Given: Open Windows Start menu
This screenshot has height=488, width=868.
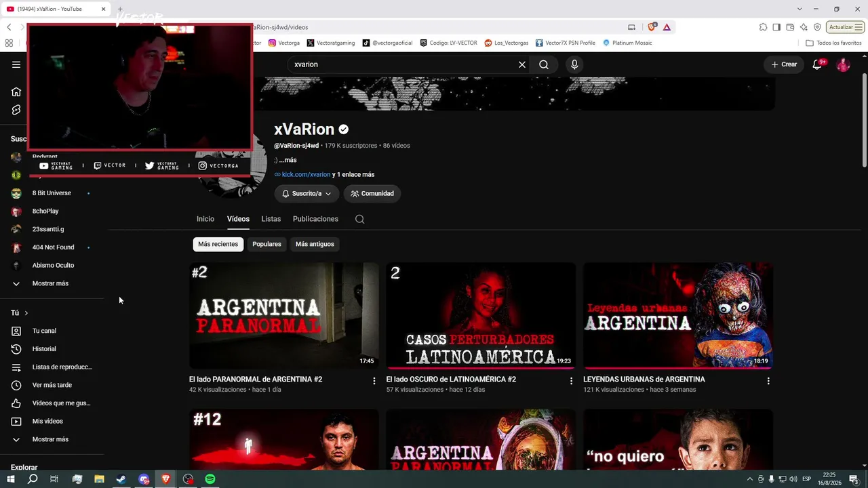Looking at the screenshot, I should [10, 479].
